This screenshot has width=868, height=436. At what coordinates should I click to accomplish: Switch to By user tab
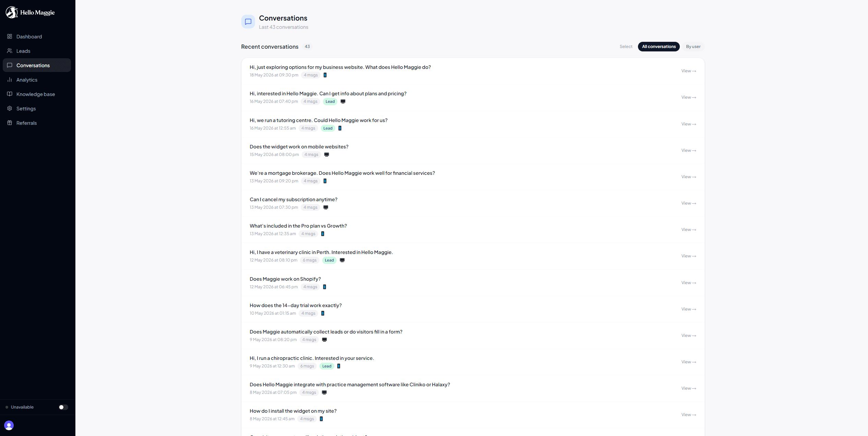pyautogui.click(x=693, y=47)
